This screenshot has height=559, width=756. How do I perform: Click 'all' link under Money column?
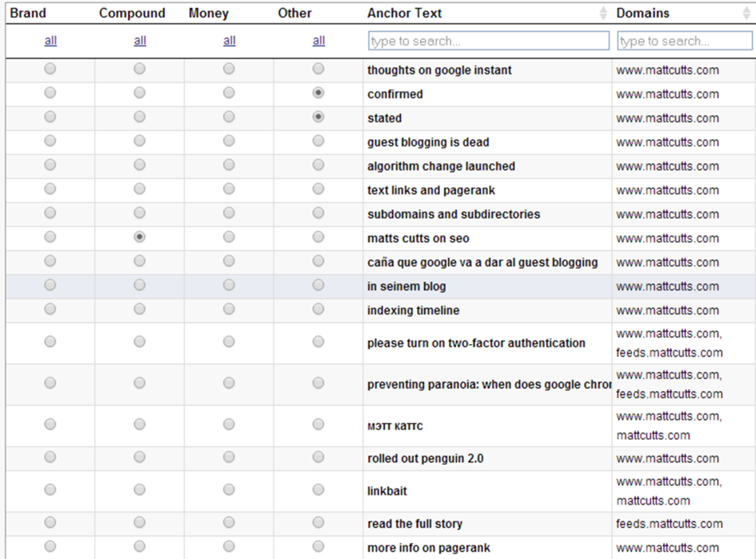pyautogui.click(x=229, y=41)
